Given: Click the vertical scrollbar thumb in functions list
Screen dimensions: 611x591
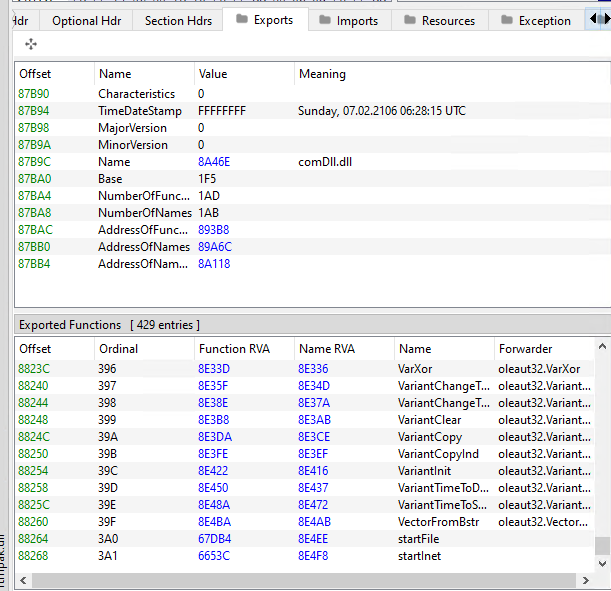Looking at the screenshot, I should tap(602, 545).
